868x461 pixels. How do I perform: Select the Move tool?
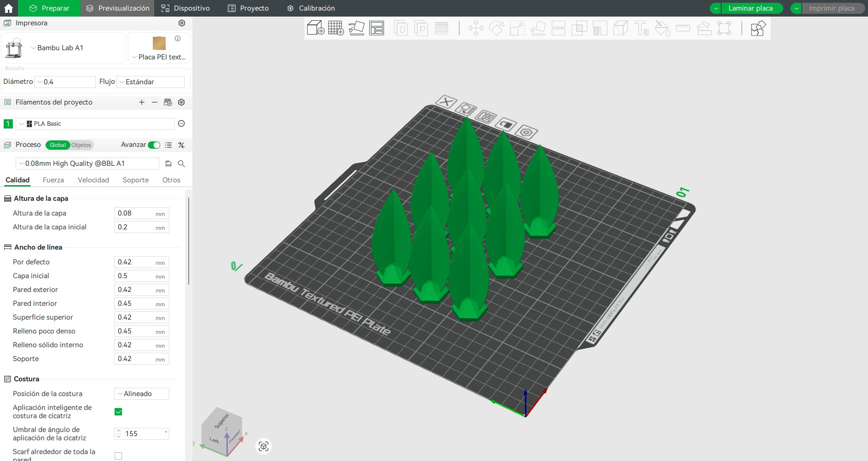pyautogui.click(x=476, y=29)
